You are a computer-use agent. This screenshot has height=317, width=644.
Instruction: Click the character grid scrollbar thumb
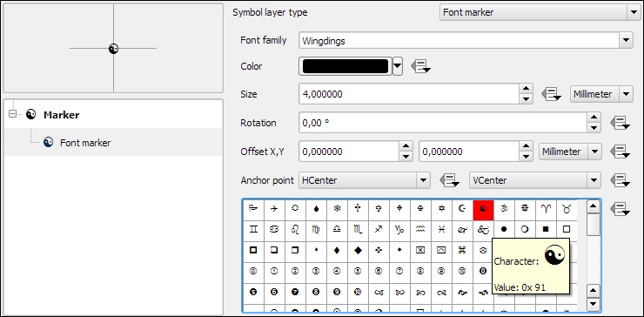pos(593,225)
